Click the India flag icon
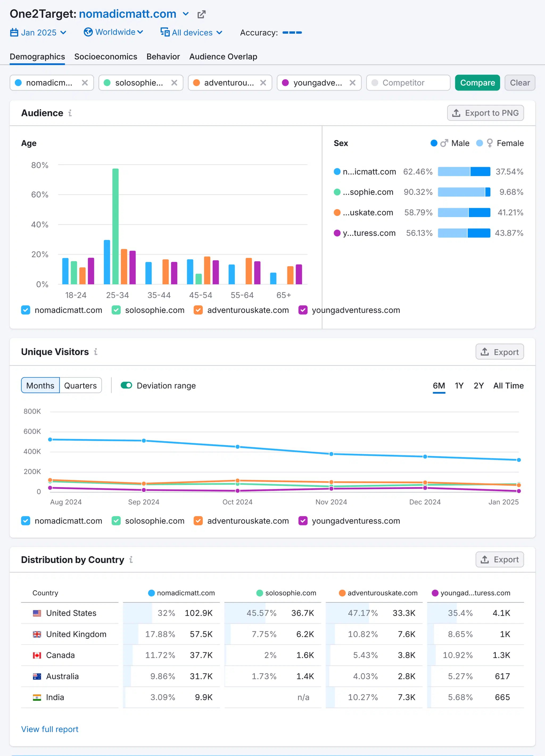Image resolution: width=545 pixels, height=756 pixels. tap(37, 697)
